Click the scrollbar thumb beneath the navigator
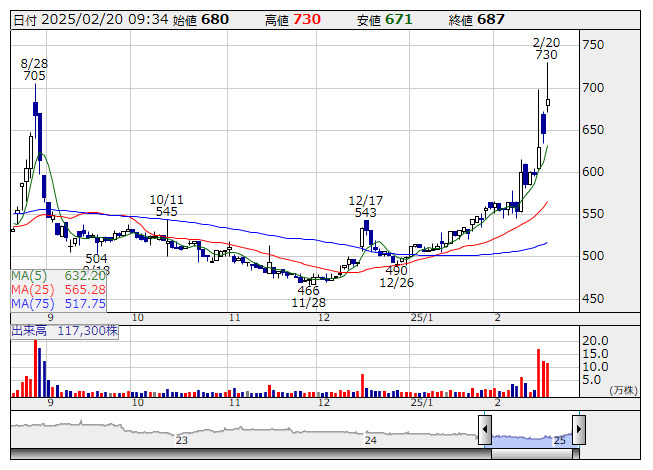The height and width of the screenshot is (470, 653). pyautogui.click(x=531, y=453)
